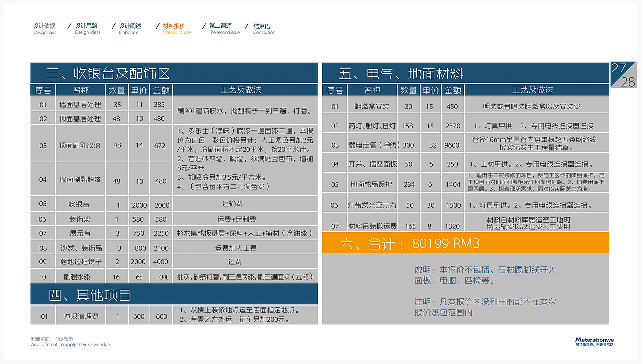
Task: Click the 垃圾清理费 item name
Action: [80, 316]
